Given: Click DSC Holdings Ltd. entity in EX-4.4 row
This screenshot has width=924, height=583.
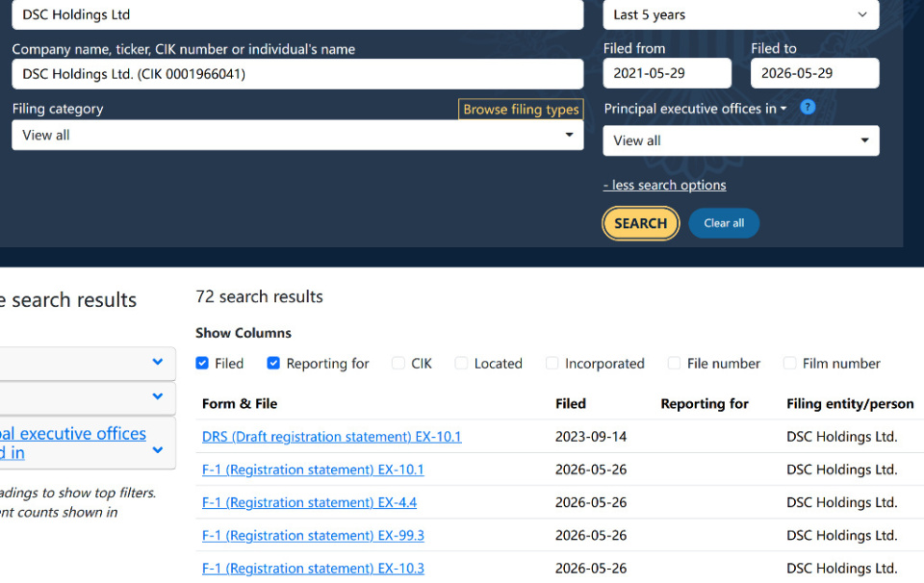Looking at the screenshot, I should [841, 502].
